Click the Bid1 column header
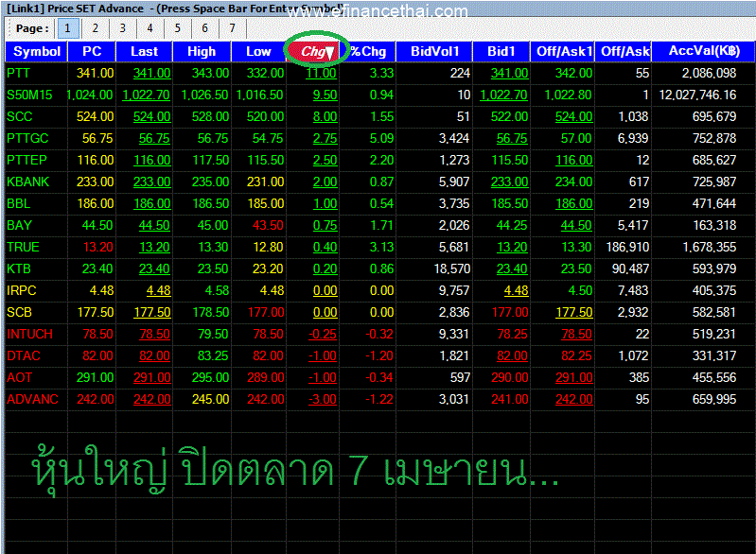756x554 pixels. [x=501, y=52]
